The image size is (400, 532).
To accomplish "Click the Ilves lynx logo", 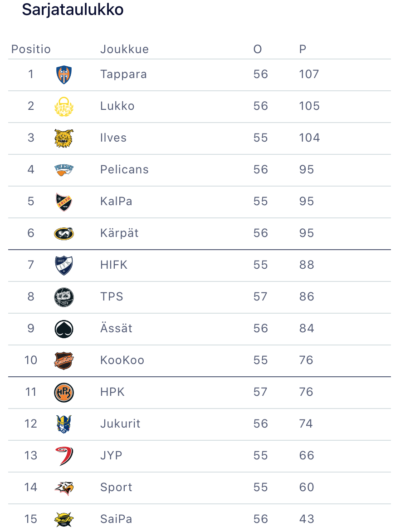I will coord(63,138).
